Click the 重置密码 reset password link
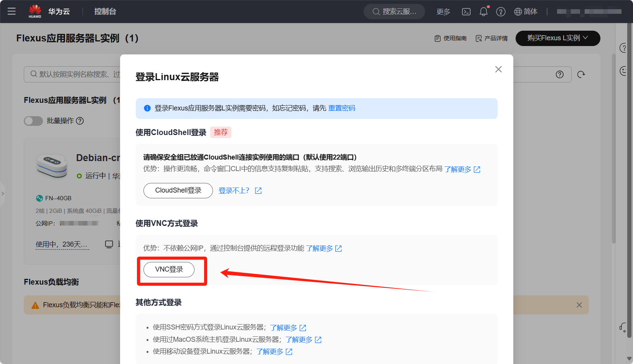633x364 pixels. click(341, 108)
